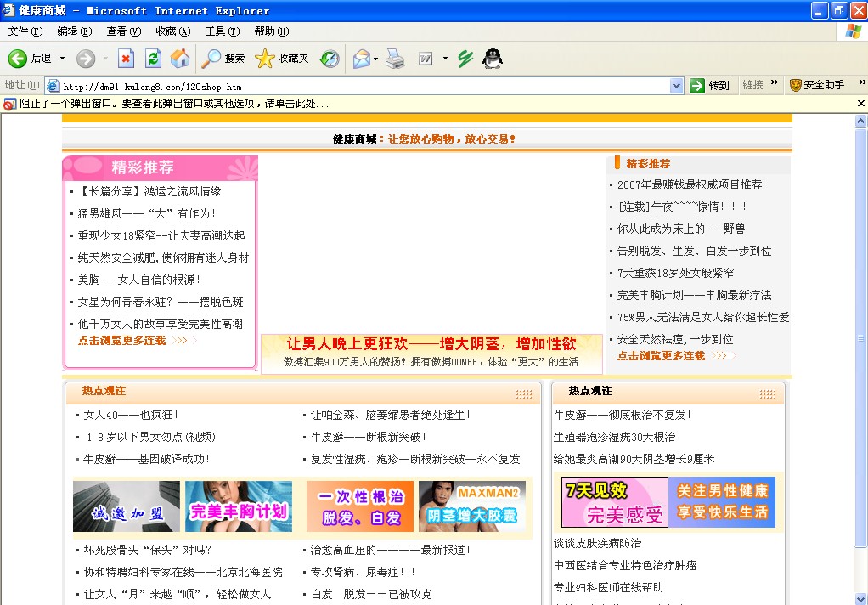Close the pop-up blocked information bar

point(861,103)
